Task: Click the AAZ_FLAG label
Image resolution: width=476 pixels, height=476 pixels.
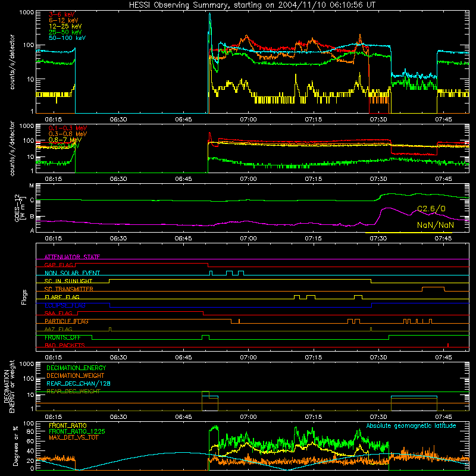Action: pos(58,329)
